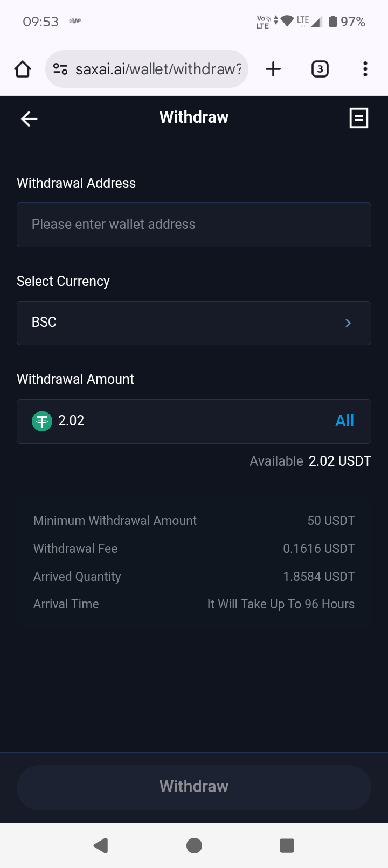Tap the chevron beside BSC
388x868 pixels.
348,323
